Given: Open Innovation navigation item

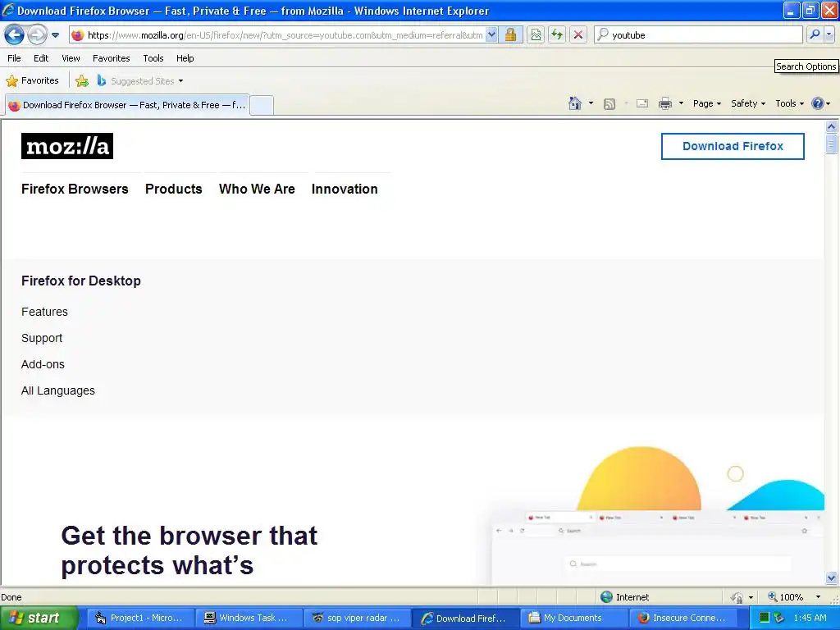Looking at the screenshot, I should [x=345, y=189].
